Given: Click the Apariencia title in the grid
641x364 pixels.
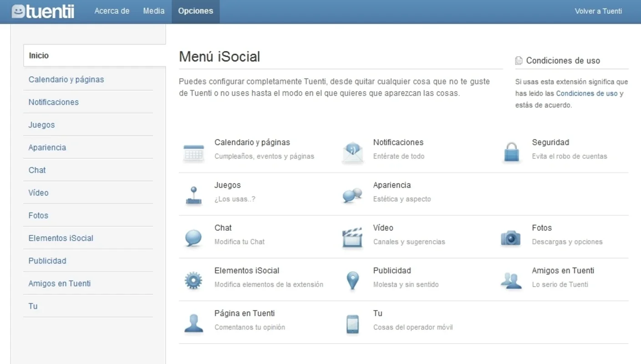Looking at the screenshot, I should [x=392, y=185].
